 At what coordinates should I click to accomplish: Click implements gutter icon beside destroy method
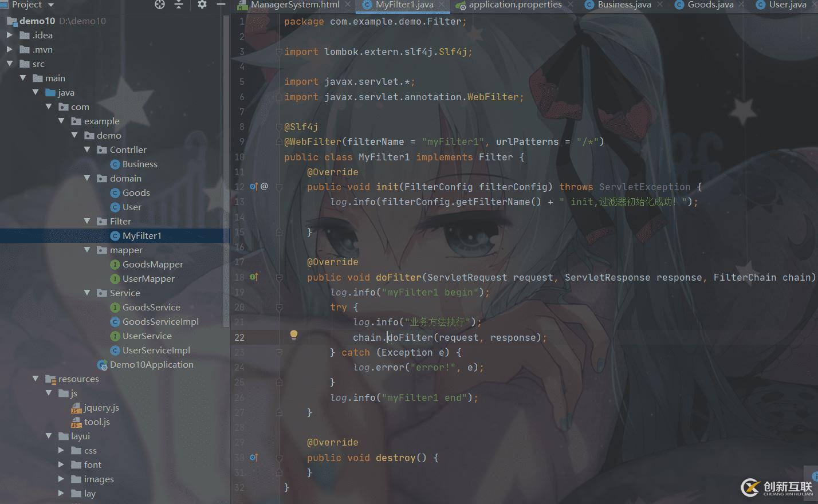point(254,458)
